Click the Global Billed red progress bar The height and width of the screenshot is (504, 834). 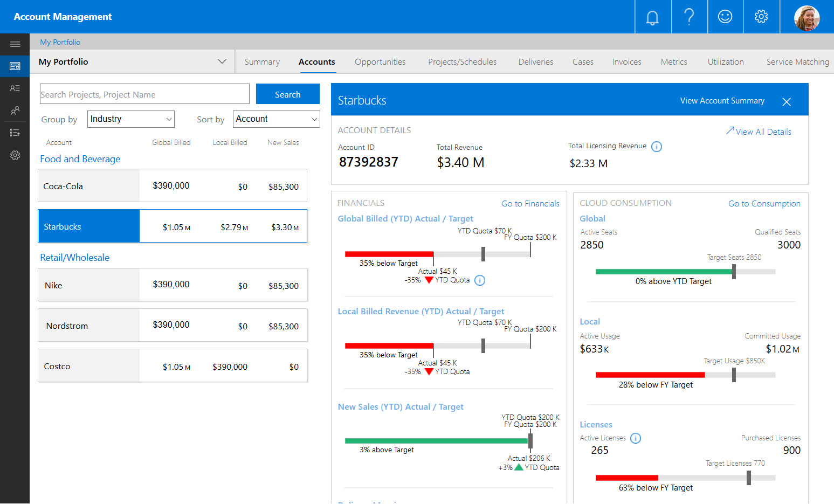(x=389, y=254)
